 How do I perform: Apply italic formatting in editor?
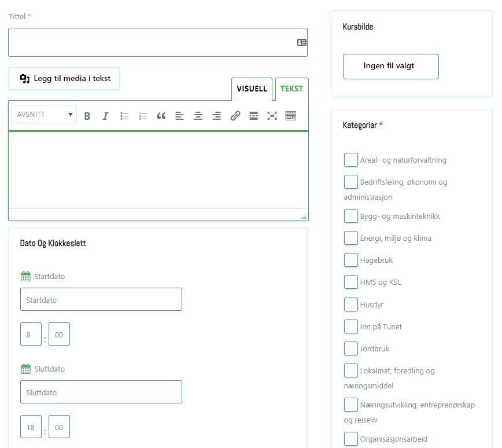coord(105,116)
